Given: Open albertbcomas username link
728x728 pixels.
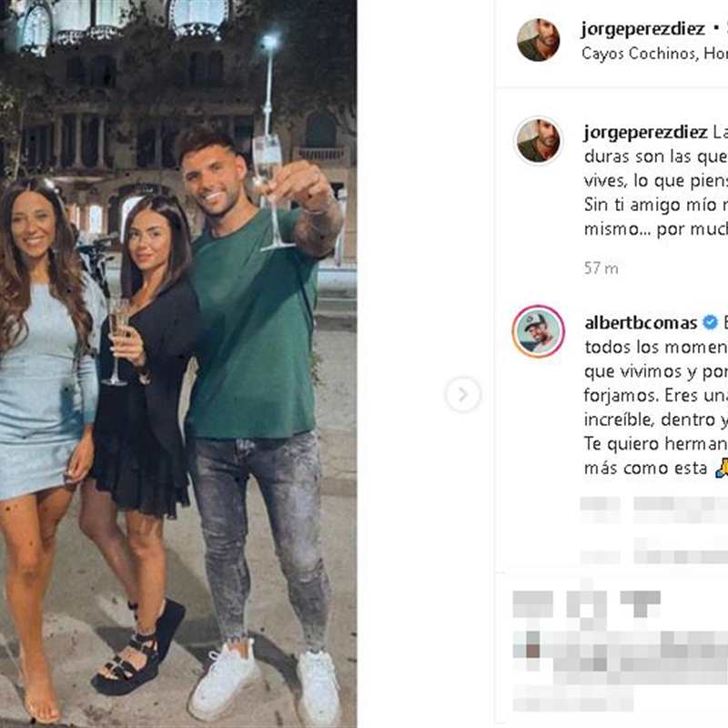Looking at the screenshot, I should (x=641, y=323).
